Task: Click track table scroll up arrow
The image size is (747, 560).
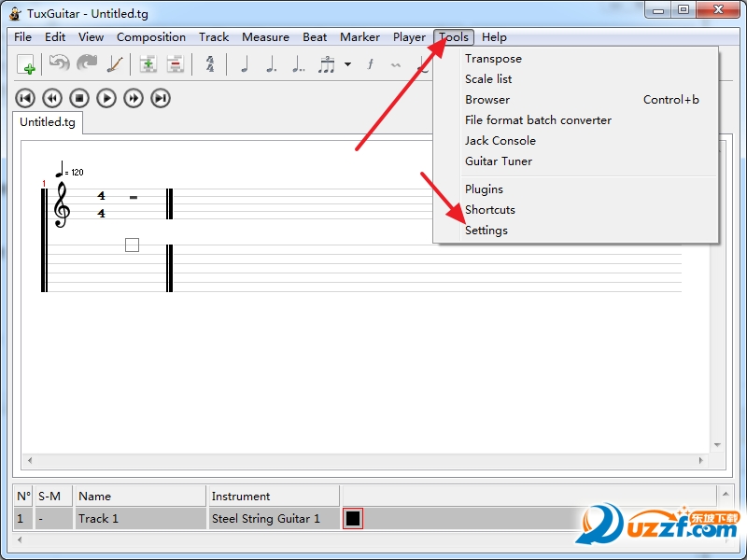Action: (726, 495)
